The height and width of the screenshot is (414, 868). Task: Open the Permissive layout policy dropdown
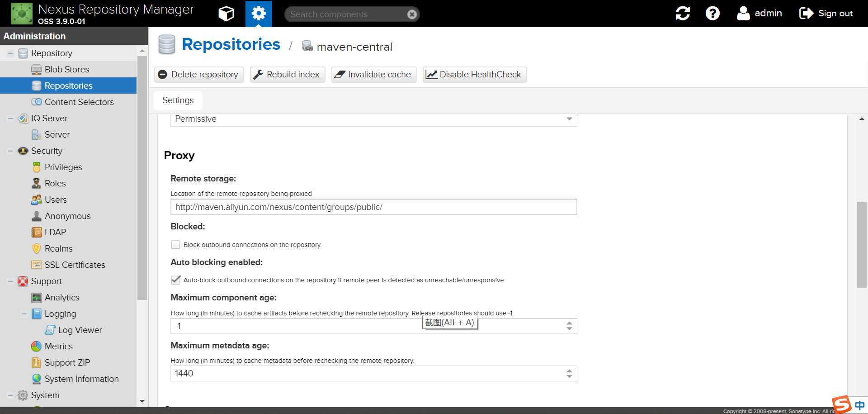point(569,119)
